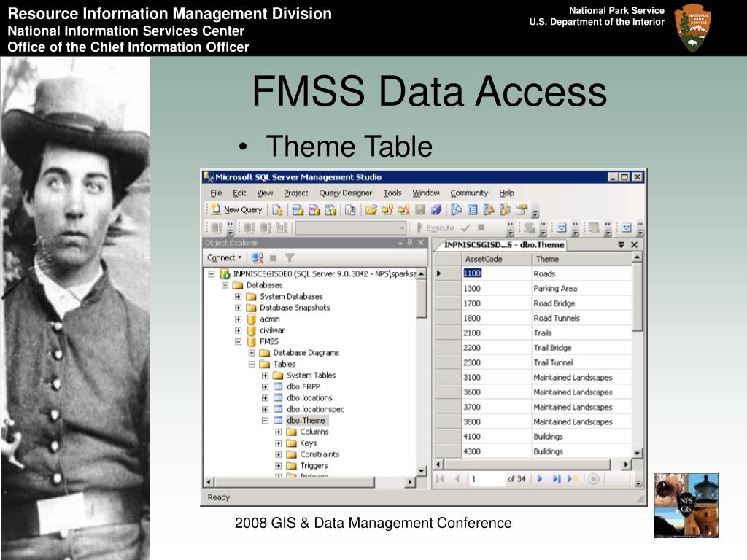Expand the admin database node
This screenshot has width=747, height=560.
[239, 319]
